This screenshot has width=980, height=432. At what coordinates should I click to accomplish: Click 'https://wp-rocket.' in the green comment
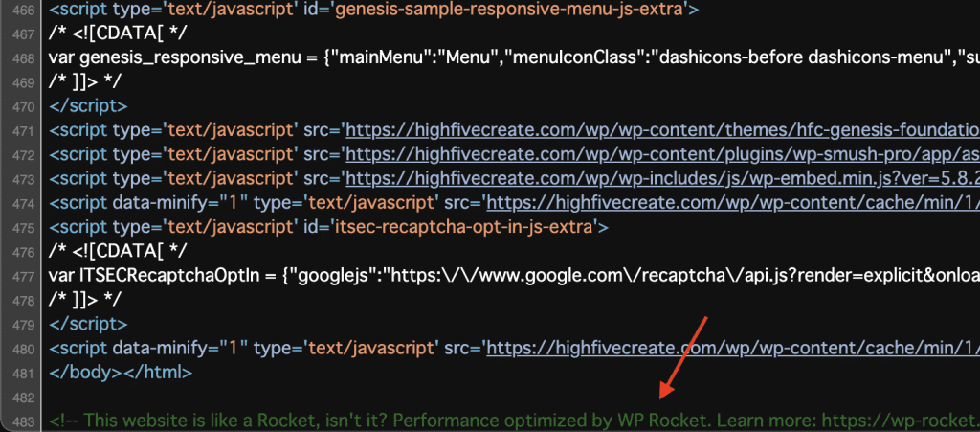(901, 421)
